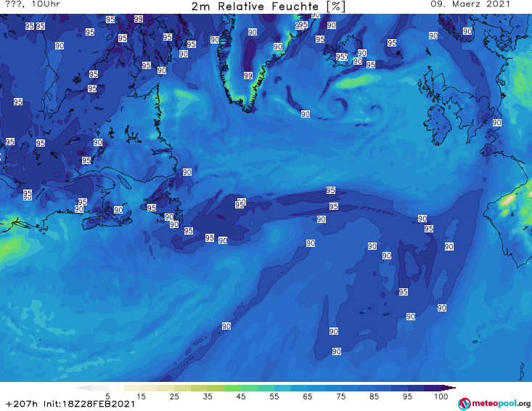Click the legend value '35'
The height and width of the screenshot is (411, 532).
(x=208, y=396)
